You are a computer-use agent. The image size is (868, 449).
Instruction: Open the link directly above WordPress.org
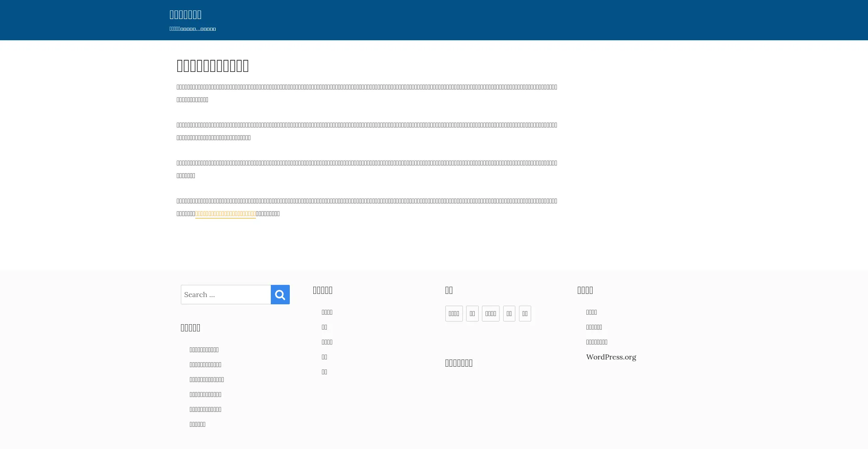click(596, 342)
